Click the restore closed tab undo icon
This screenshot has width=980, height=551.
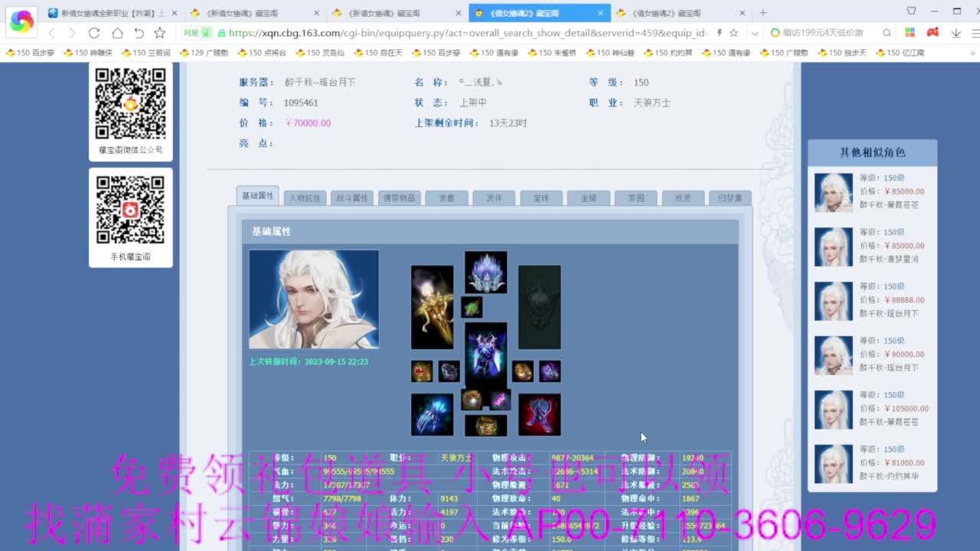coord(139,33)
